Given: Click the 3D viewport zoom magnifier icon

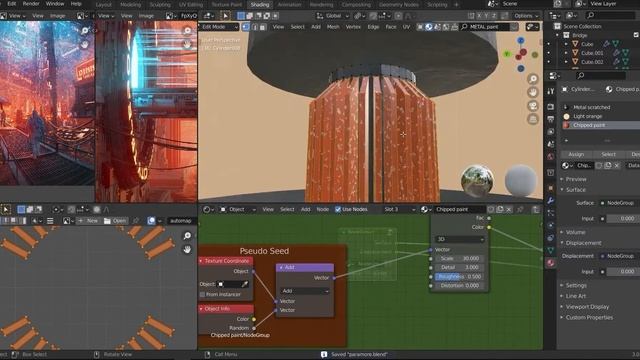Looking at the screenshot, I should [x=533, y=79].
